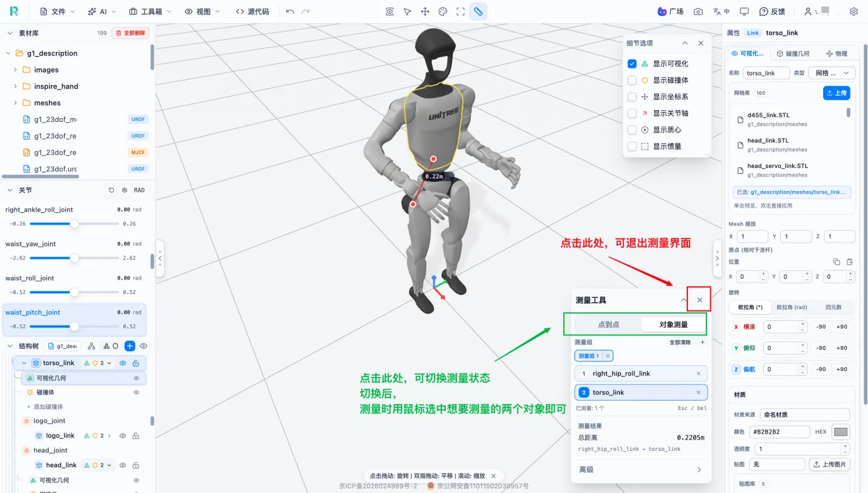868x493 pixels.
Task: Paste position values icon in properties
Action: pyautogui.click(x=850, y=262)
